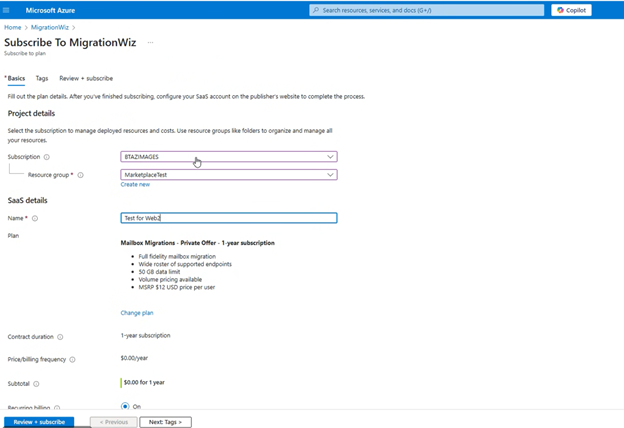Click the Copilot button in header
The image size is (624, 428).
pos(571,10)
